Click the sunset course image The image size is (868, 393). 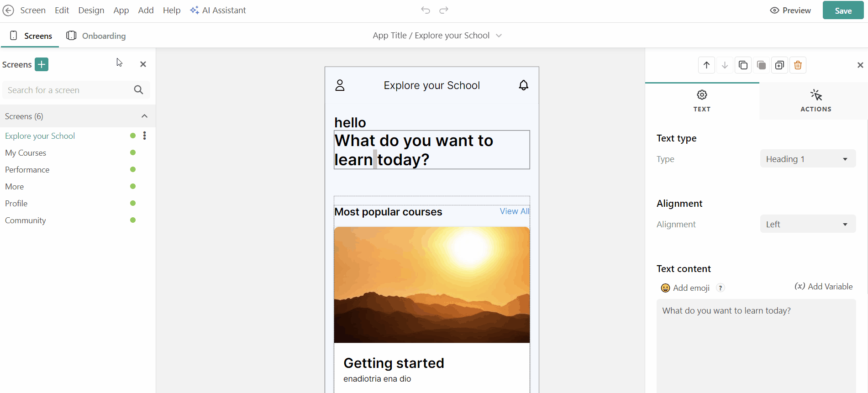click(x=432, y=285)
